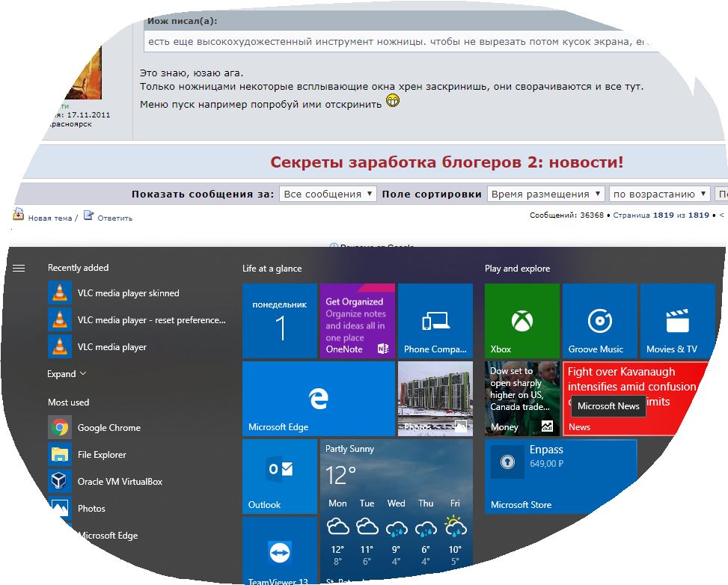Open the Groove Music tile

point(600,321)
